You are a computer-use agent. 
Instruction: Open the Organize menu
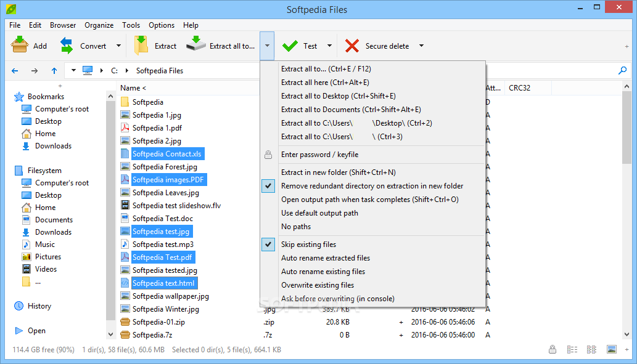(x=99, y=25)
